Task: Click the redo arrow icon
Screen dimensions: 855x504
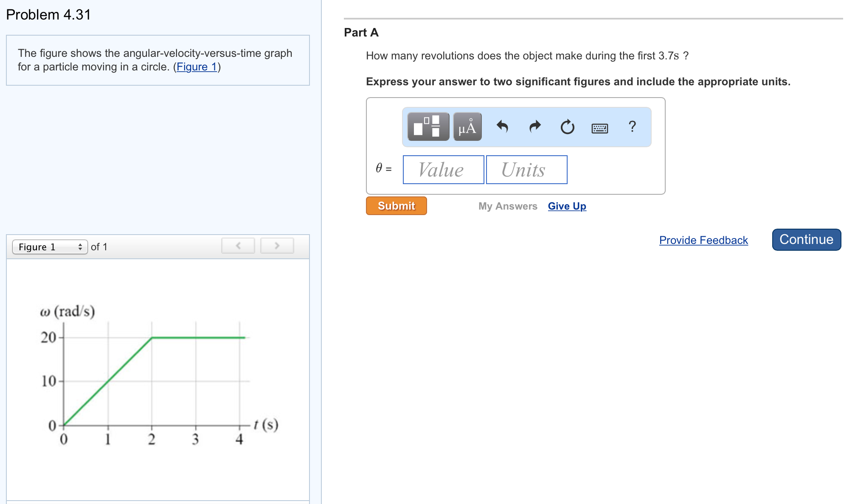Action: 534,126
